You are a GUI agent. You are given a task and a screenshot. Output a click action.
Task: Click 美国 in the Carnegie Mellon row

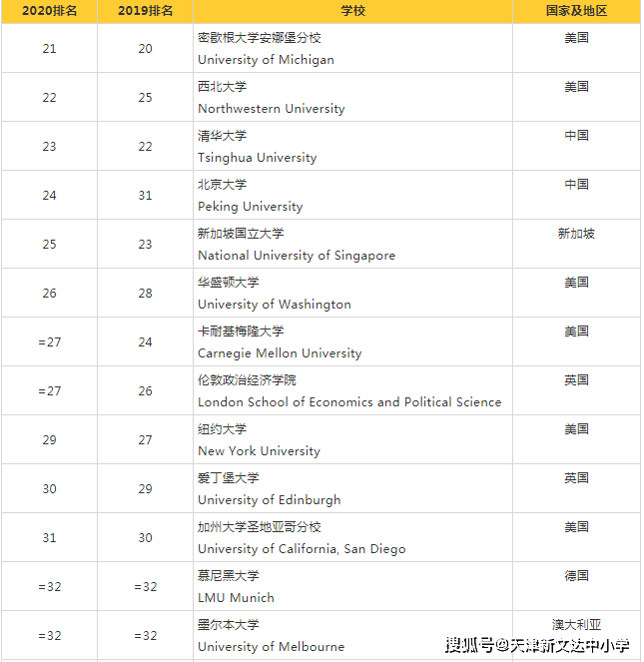(576, 331)
